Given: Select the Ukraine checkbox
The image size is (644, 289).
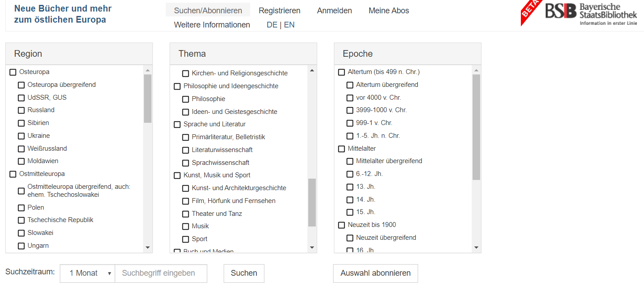Looking at the screenshot, I should [21, 136].
